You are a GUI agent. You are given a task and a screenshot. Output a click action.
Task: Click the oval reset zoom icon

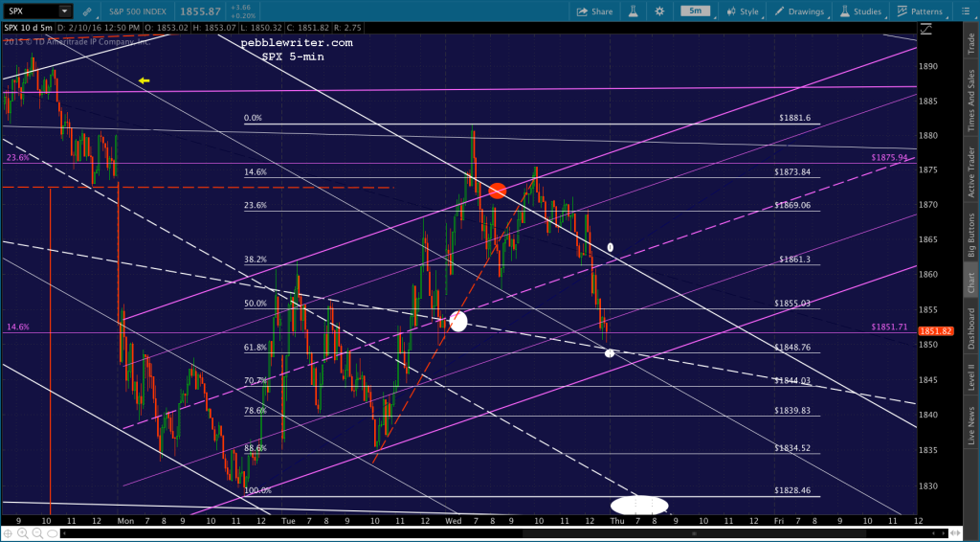pyautogui.click(x=51, y=534)
